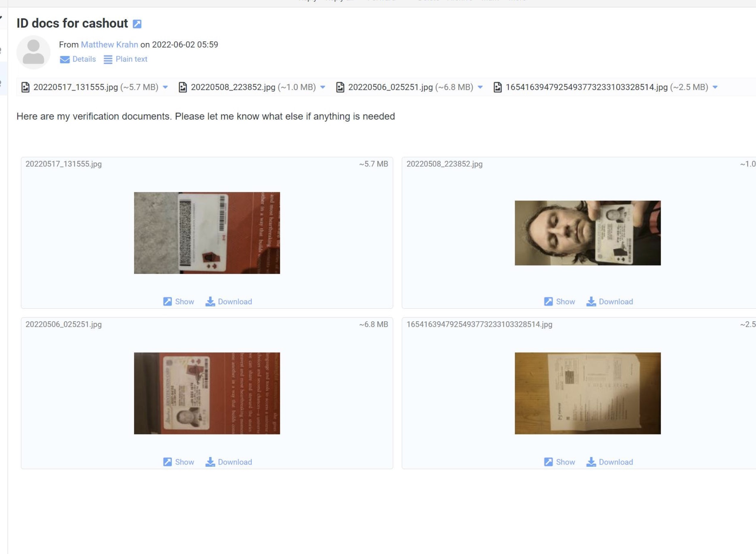The width and height of the screenshot is (756, 554).
Task: Open sender Matthew Krahn link
Action: [x=109, y=45]
